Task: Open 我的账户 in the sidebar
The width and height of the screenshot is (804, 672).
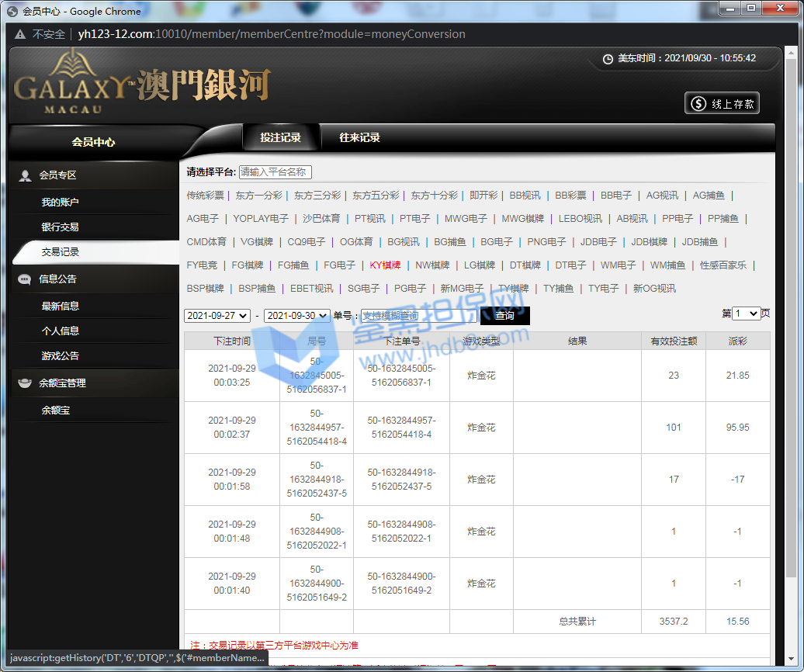Action: (60, 203)
